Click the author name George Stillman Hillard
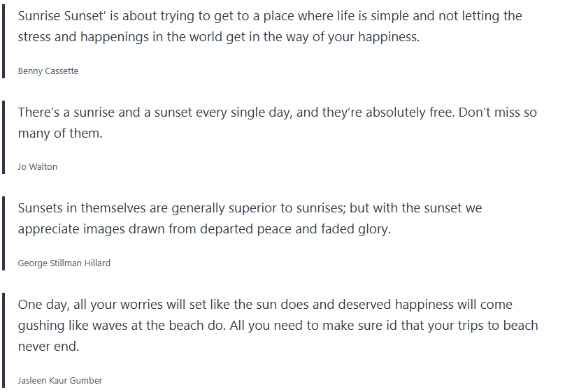 (x=64, y=263)
